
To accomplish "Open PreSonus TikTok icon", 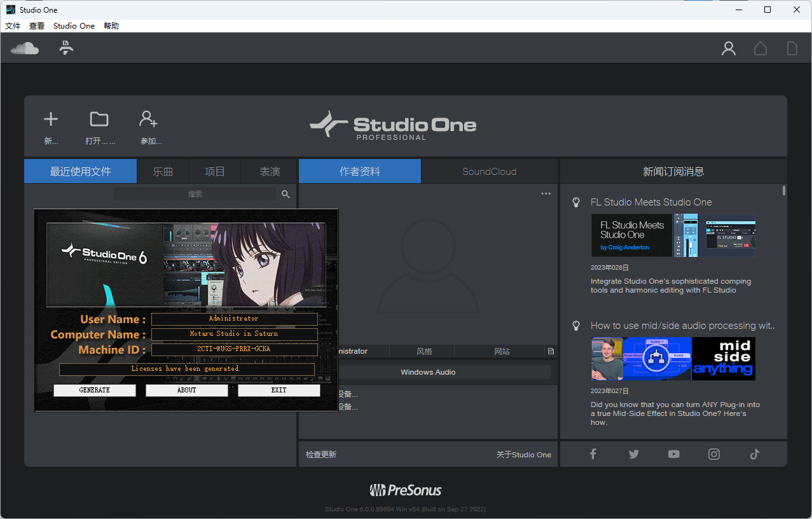I will [755, 453].
